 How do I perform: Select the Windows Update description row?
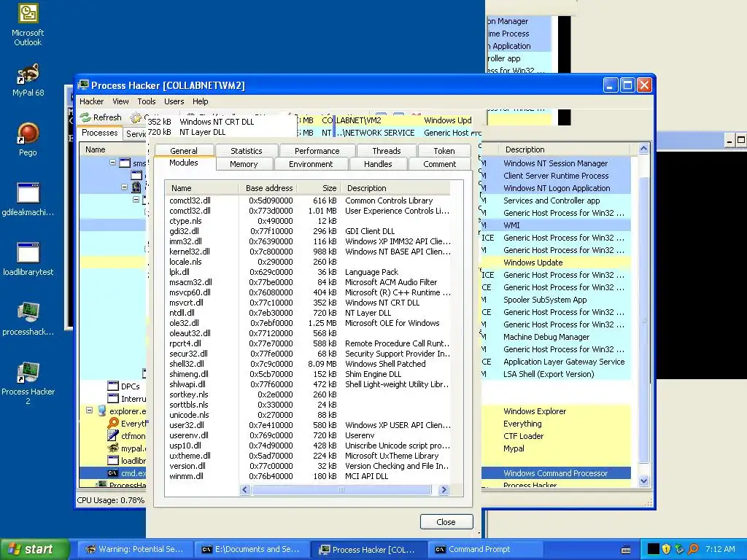coord(555,262)
